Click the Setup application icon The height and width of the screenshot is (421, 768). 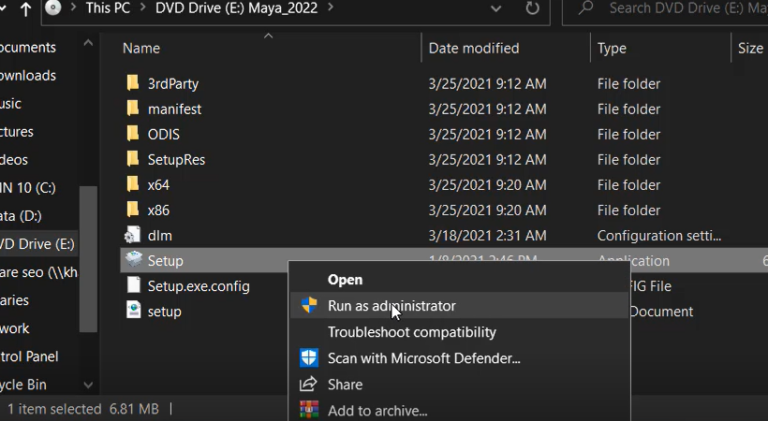pos(132,260)
